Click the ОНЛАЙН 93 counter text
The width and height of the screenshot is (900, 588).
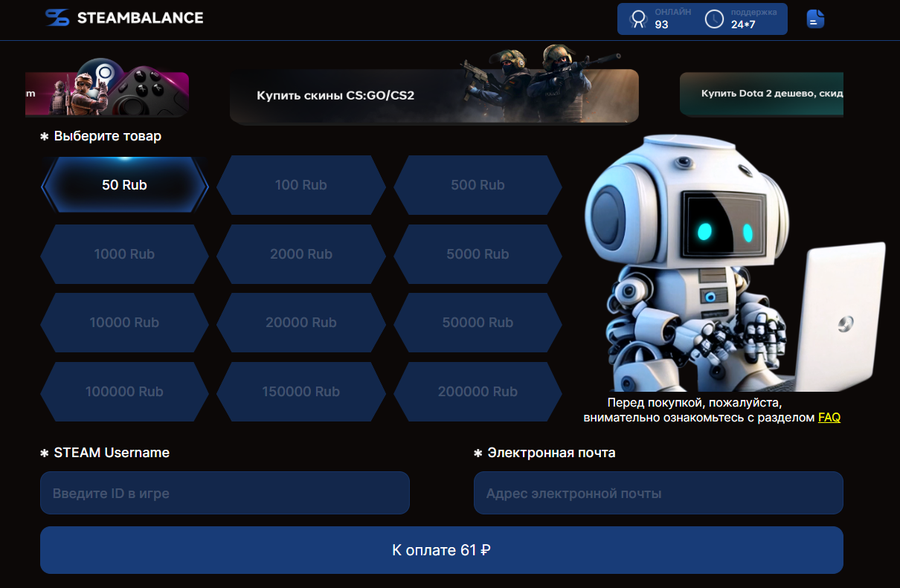coord(673,19)
